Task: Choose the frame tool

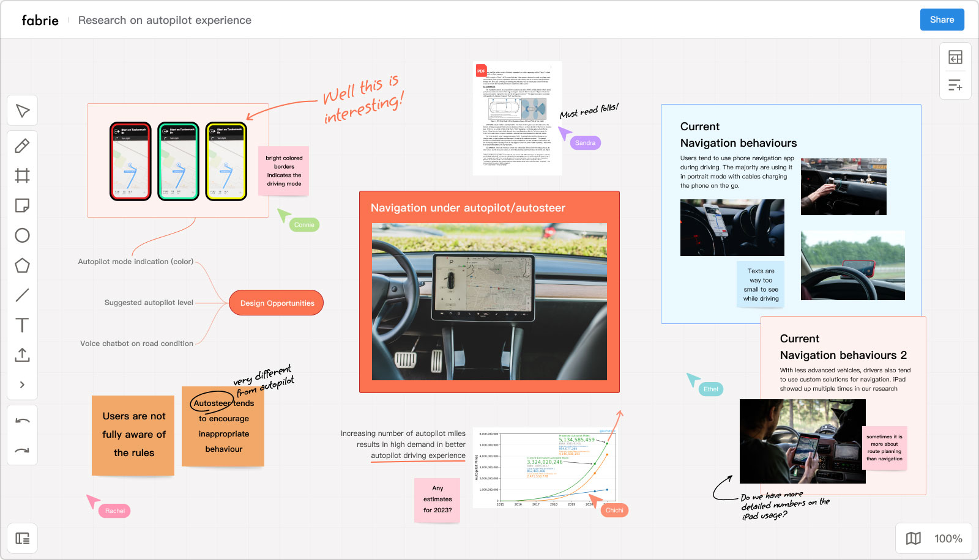Action: (x=23, y=175)
